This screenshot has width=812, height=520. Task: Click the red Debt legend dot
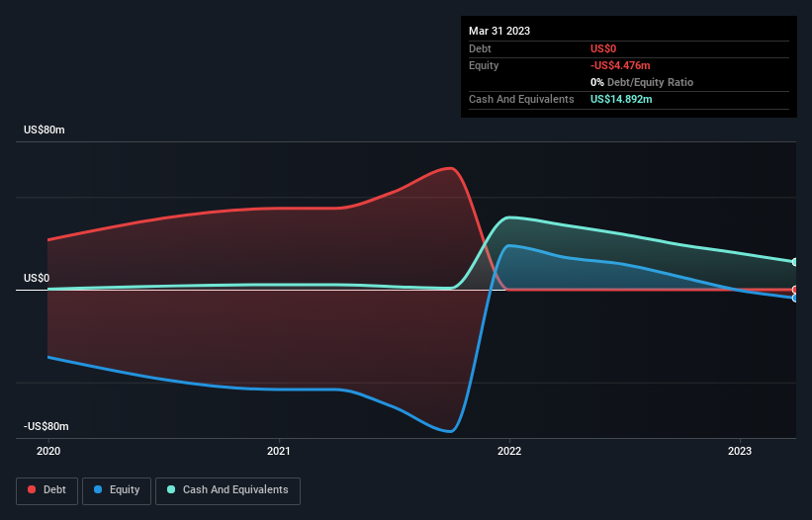tap(32, 489)
